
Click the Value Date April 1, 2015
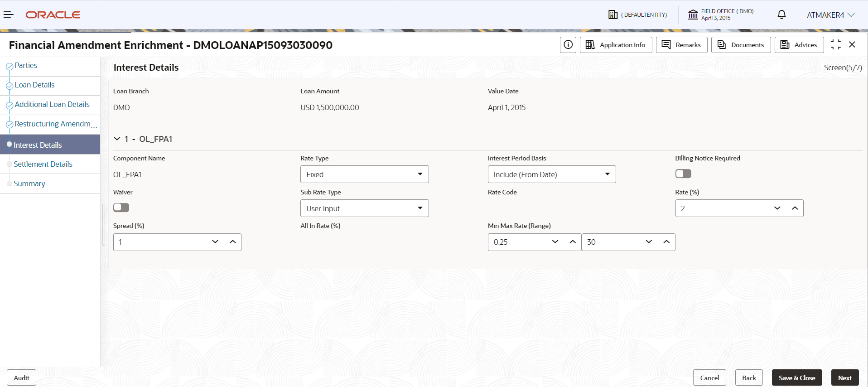click(506, 107)
